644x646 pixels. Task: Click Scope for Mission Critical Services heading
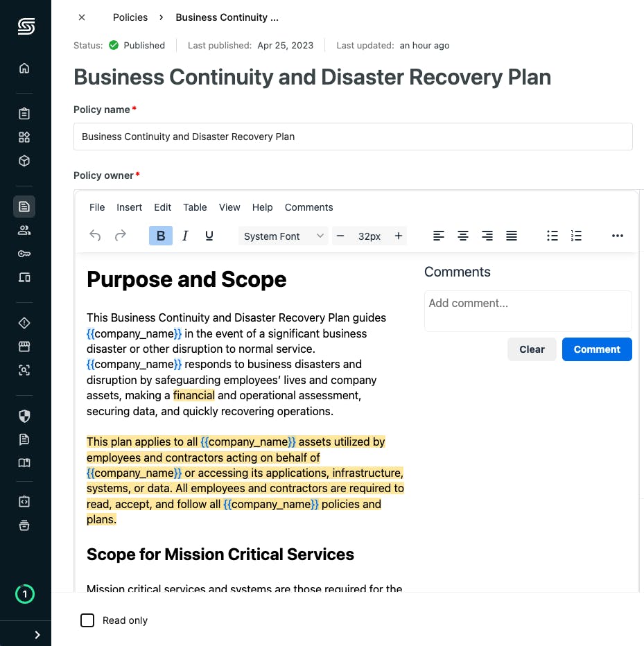(220, 554)
